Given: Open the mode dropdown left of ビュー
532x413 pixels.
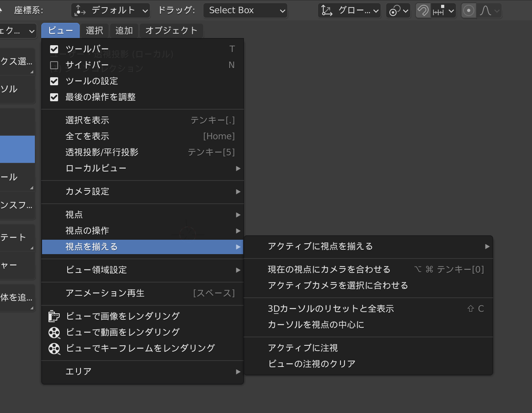Looking at the screenshot, I should [x=18, y=31].
